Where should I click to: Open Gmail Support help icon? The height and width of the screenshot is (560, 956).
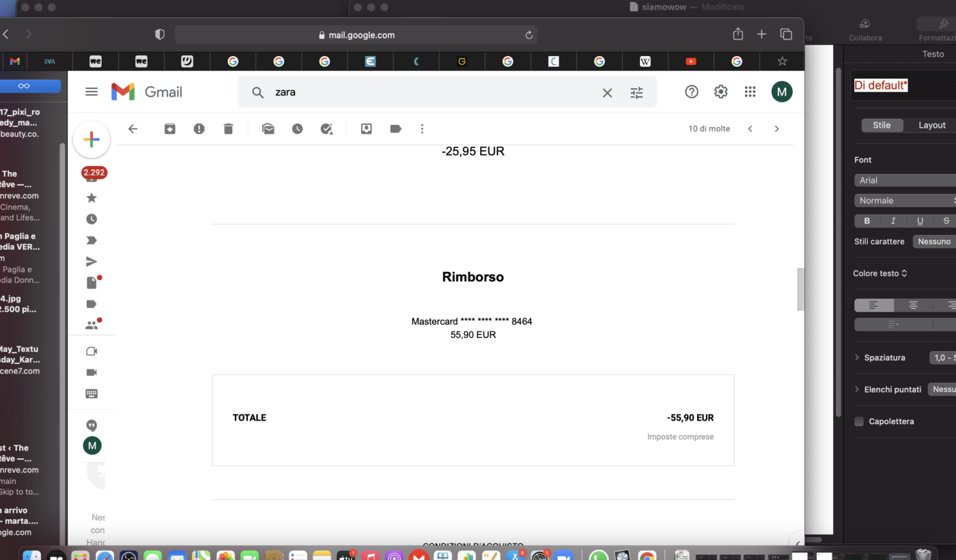click(x=692, y=92)
